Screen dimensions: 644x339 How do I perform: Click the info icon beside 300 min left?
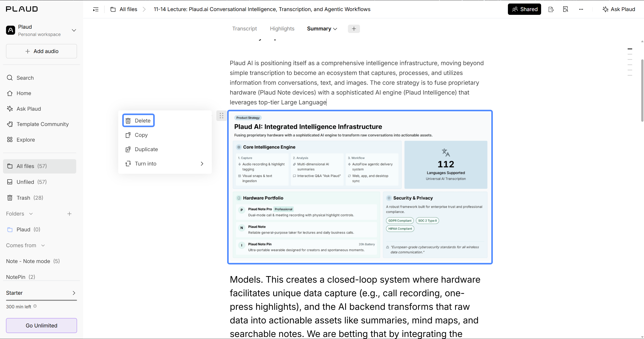coord(35,306)
